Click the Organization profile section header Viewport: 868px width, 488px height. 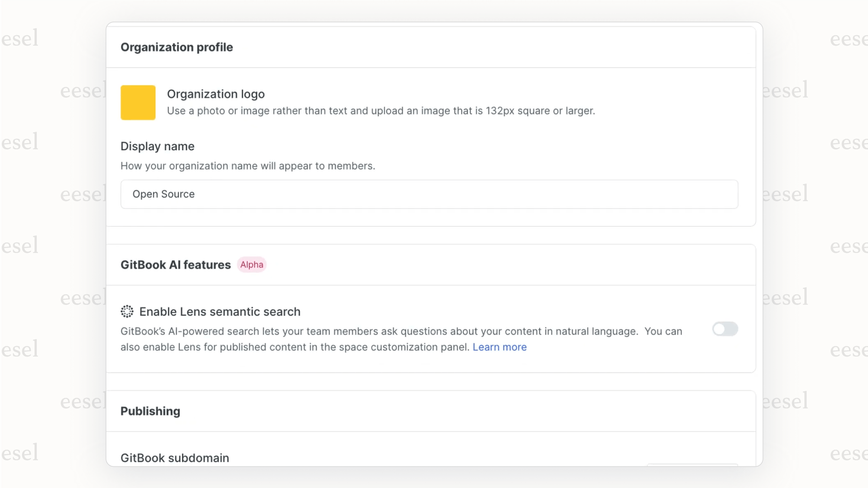(177, 47)
